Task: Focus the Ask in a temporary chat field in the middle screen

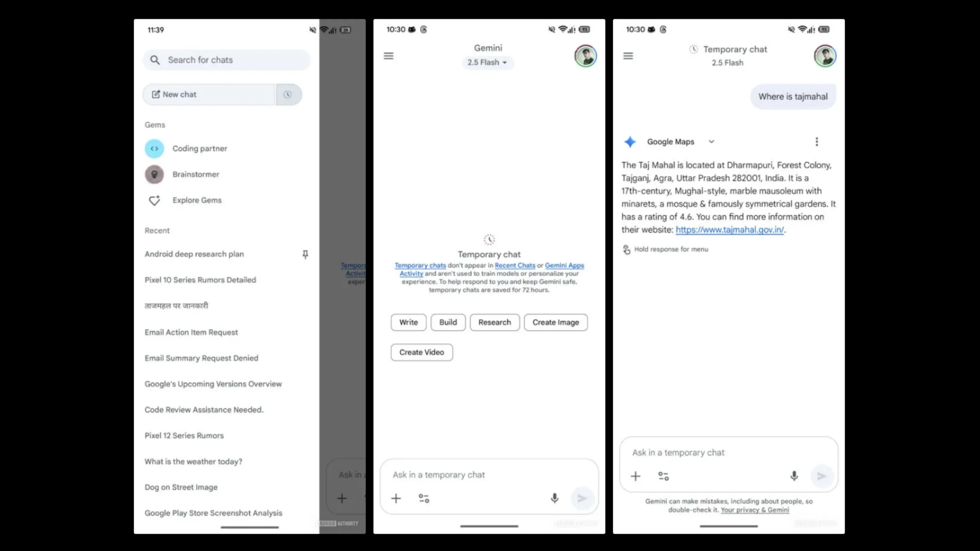Action: point(489,475)
